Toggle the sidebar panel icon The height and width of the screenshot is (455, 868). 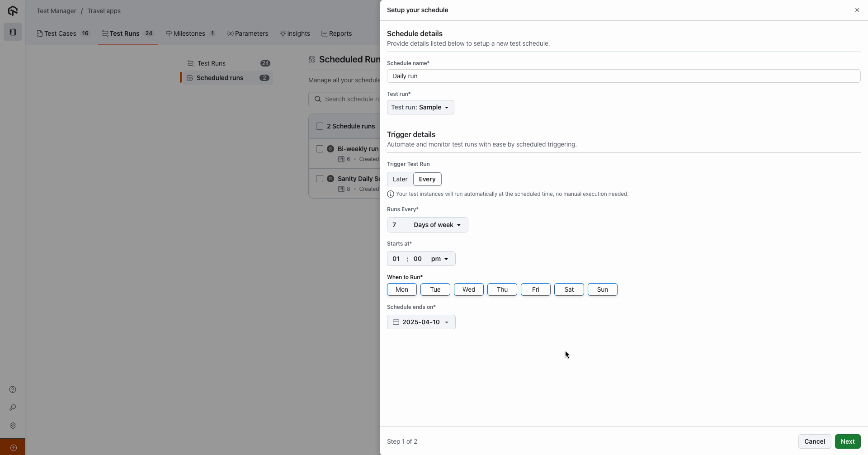(x=13, y=32)
